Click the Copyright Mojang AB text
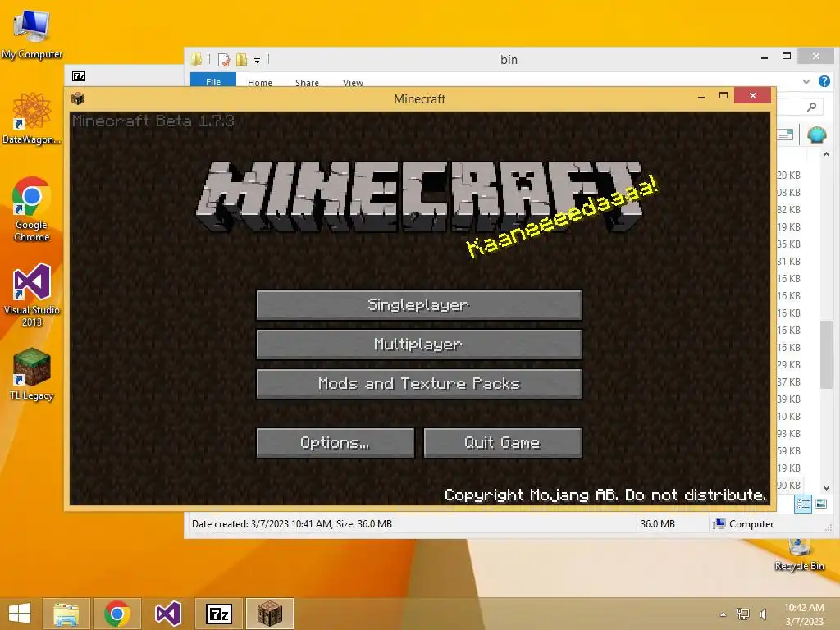The width and height of the screenshot is (840, 630). [x=605, y=495]
